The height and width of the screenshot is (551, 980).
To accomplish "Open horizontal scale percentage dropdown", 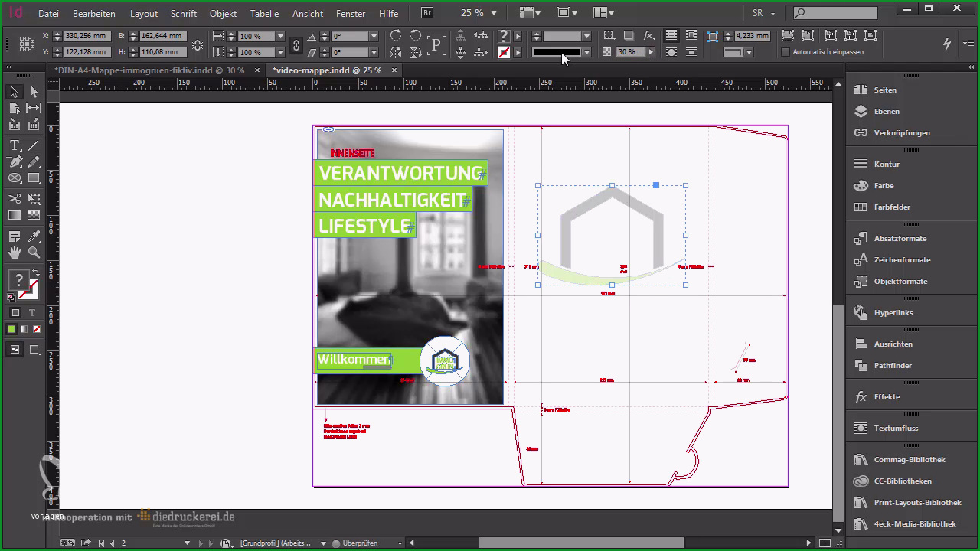I will click(280, 36).
